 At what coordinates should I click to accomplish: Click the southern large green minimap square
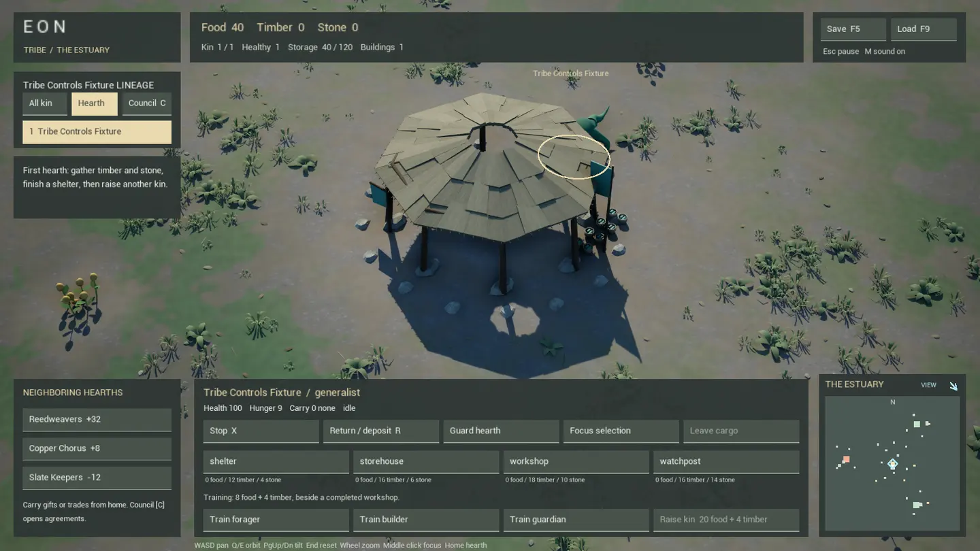coord(917,505)
